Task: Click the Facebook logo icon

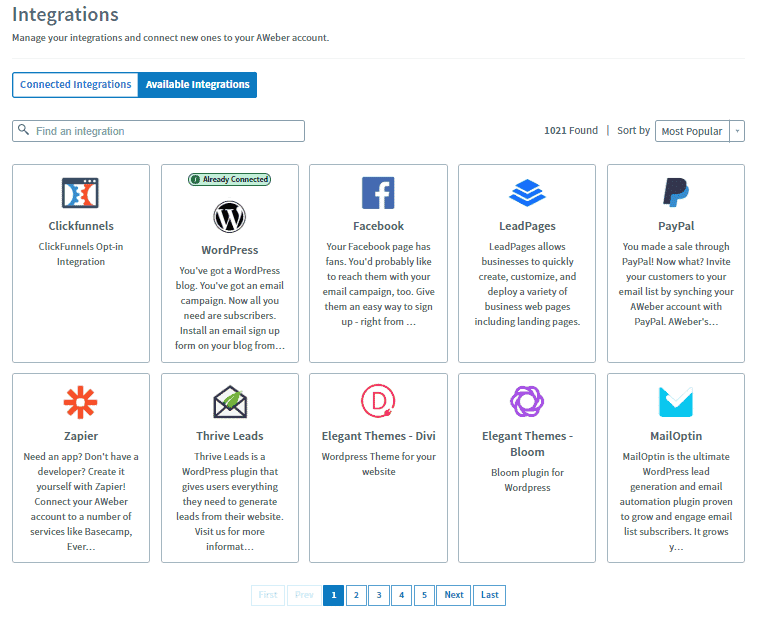Action: click(378, 193)
